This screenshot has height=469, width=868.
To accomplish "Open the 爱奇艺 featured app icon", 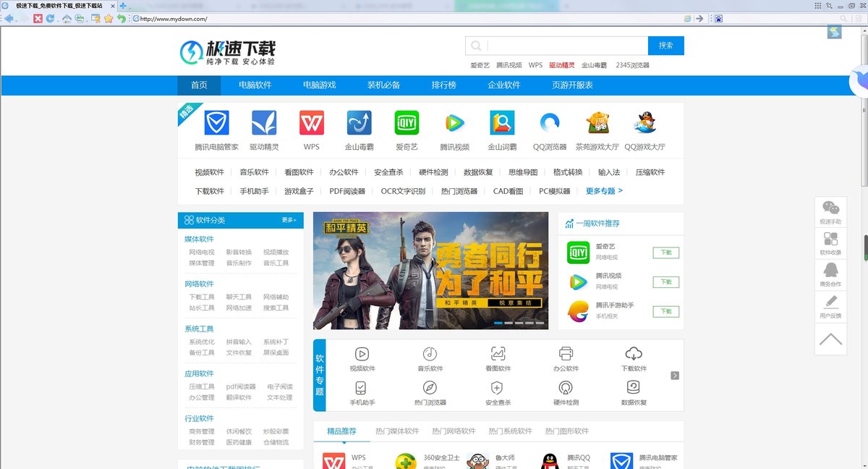I will tap(407, 122).
